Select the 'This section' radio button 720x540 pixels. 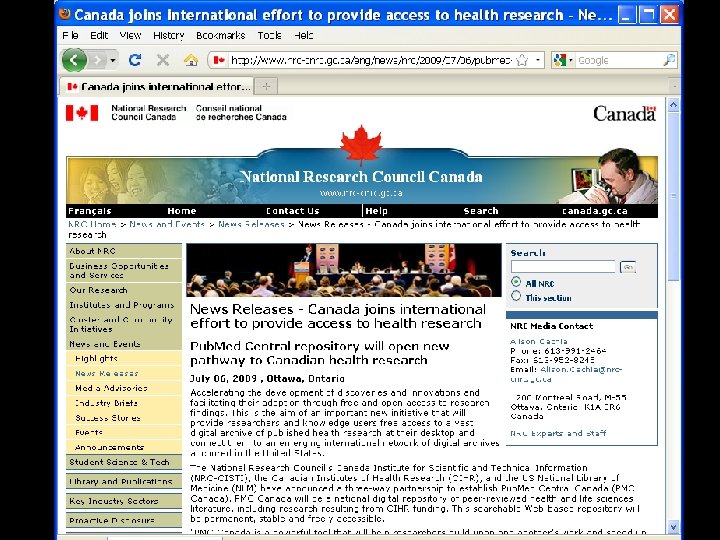click(x=516, y=296)
